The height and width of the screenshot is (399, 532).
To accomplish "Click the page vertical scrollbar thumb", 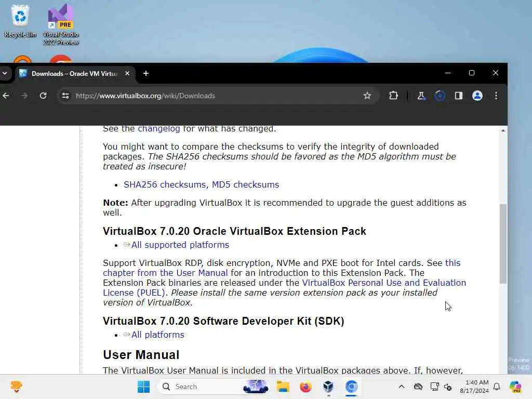I will coord(503,244).
